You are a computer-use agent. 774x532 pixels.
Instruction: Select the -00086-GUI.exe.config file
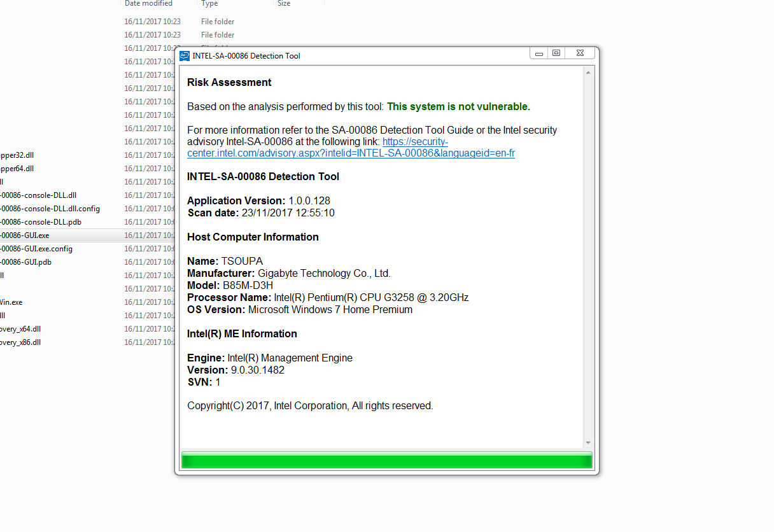pyautogui.click(x=36, y=249)
